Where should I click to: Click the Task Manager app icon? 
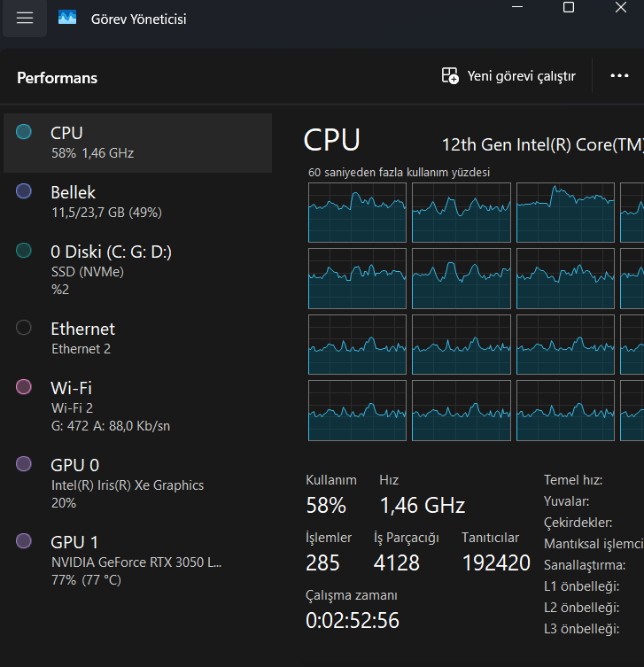(67, 18)
